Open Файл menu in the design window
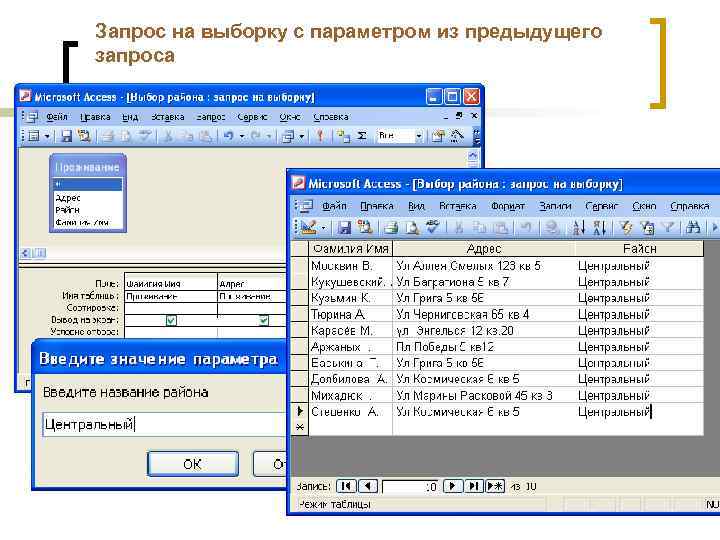720x540 pixels. 57,117
